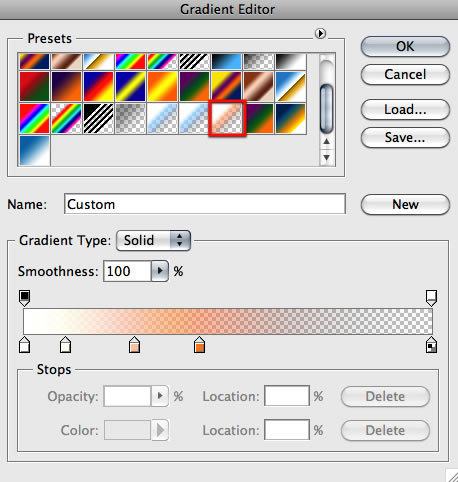Select the rightmost checkered color stop
This screenshot has width=458, height=482.
pos(431,345)
